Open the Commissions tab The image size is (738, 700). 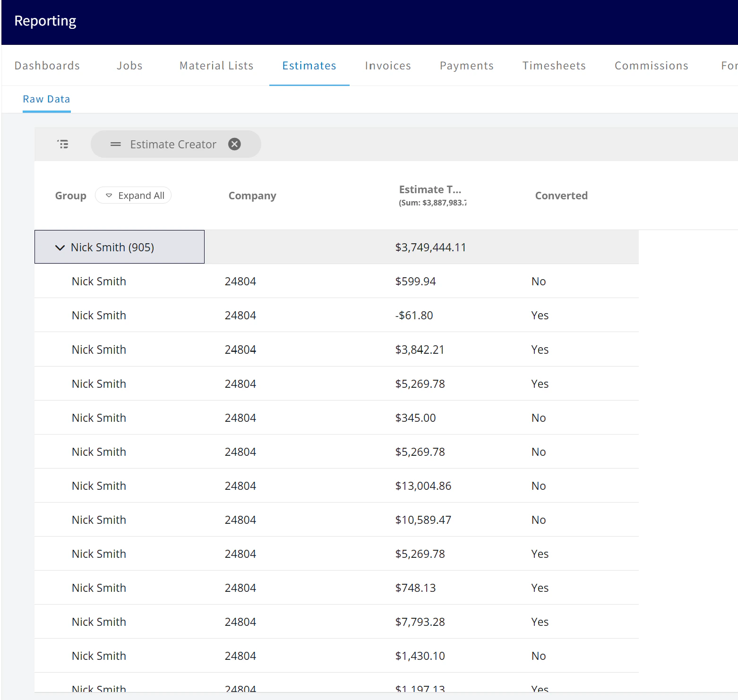point(652,66)
